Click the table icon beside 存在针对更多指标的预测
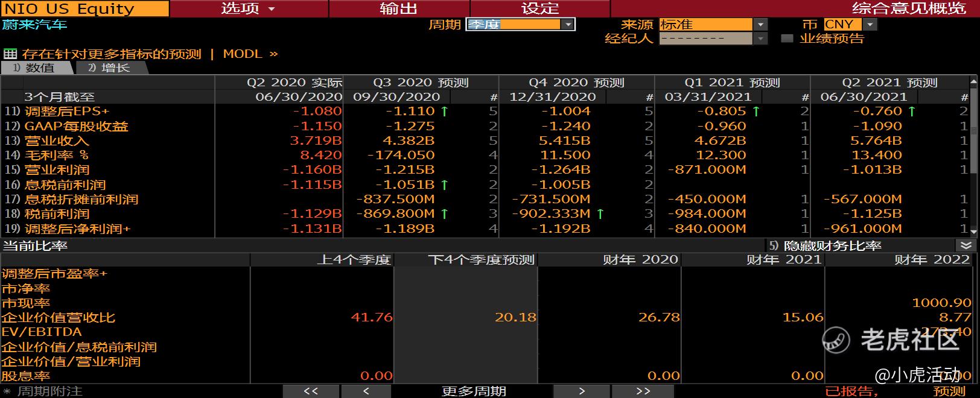 coord(10,54)
